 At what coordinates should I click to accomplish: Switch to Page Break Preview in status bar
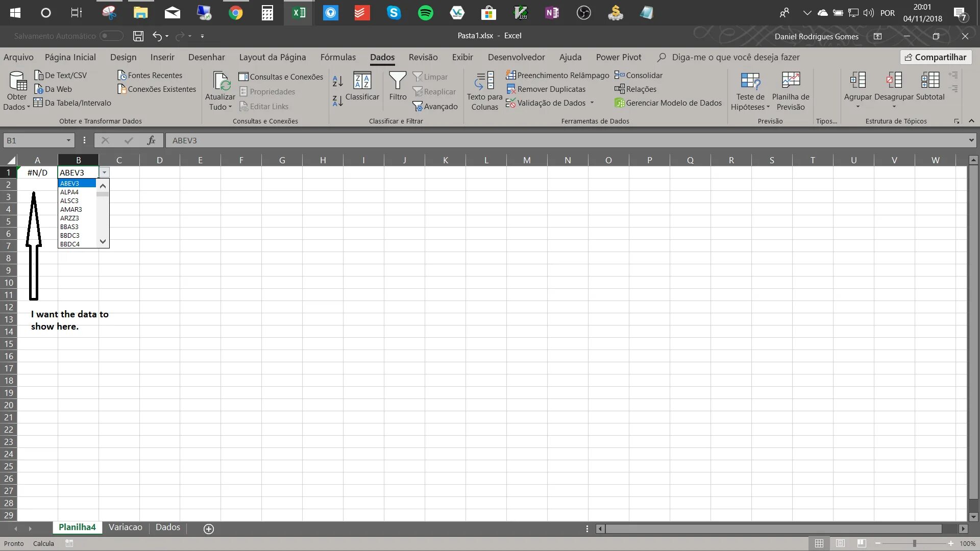coord(862,543)
